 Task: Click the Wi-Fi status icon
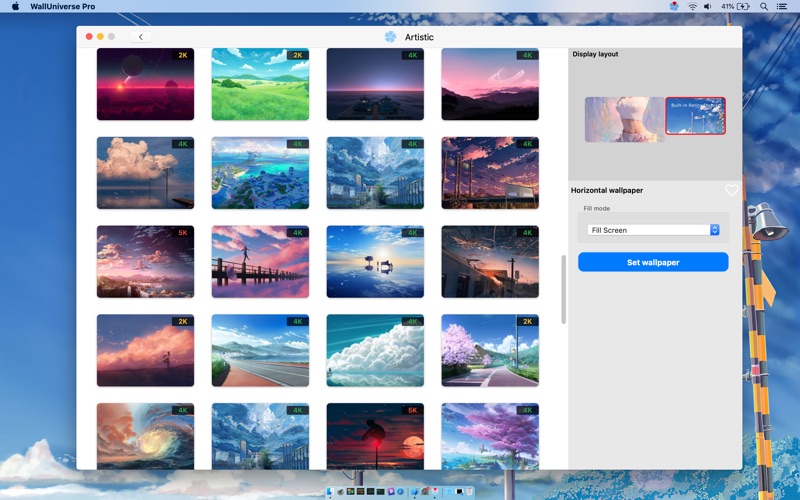692,6
